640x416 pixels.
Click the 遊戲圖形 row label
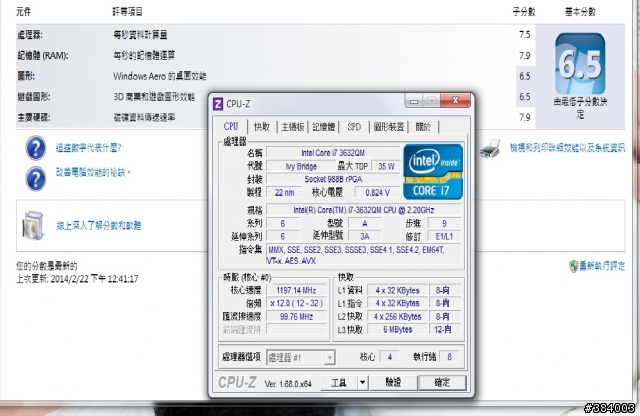[34, 97]
